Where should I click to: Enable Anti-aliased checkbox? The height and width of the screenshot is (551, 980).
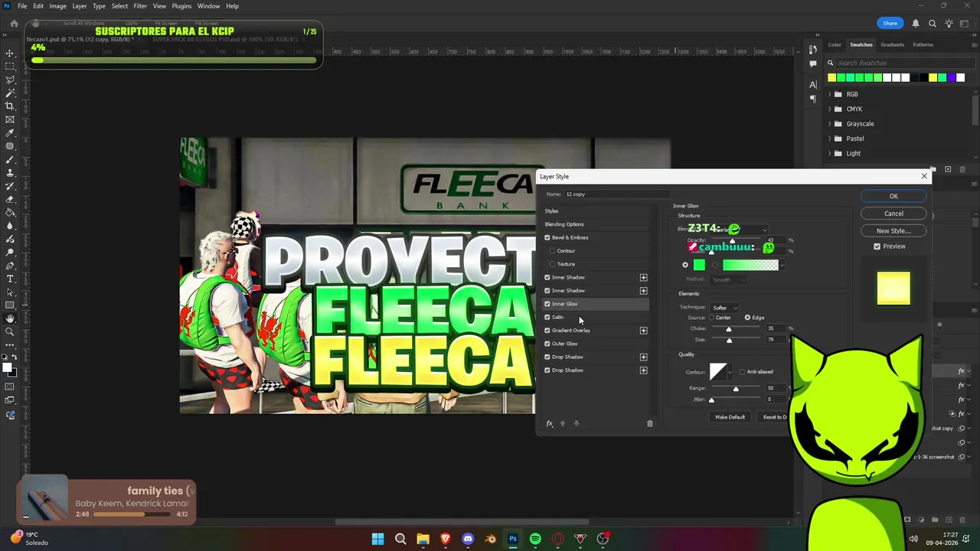742,372
